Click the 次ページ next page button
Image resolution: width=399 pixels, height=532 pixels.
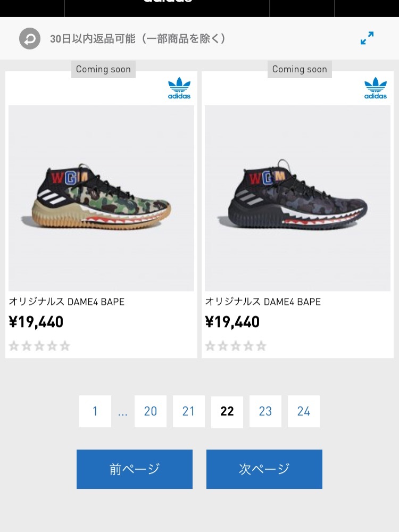pos(264,469)
